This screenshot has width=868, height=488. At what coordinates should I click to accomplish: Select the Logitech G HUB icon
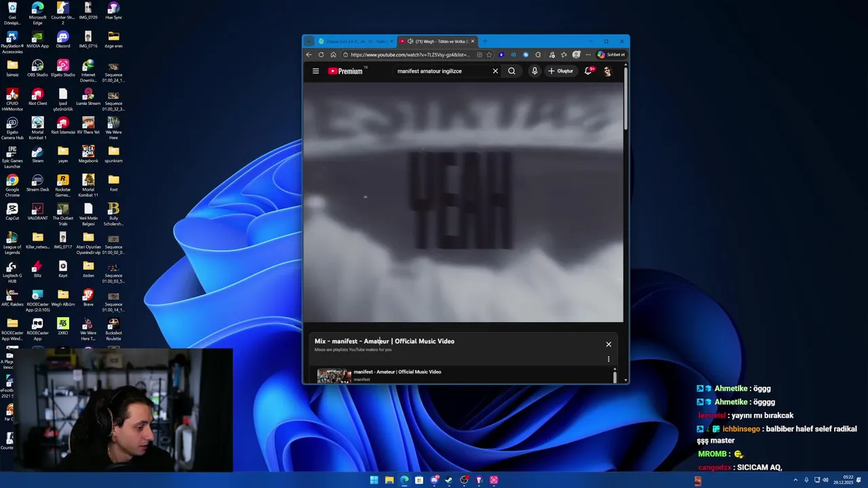click(x=12, y=271)
